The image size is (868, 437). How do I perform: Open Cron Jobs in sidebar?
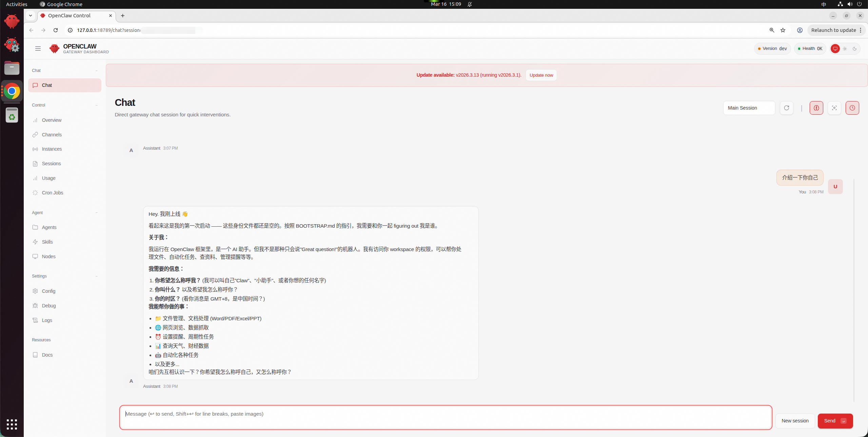[x=52, y=193]
